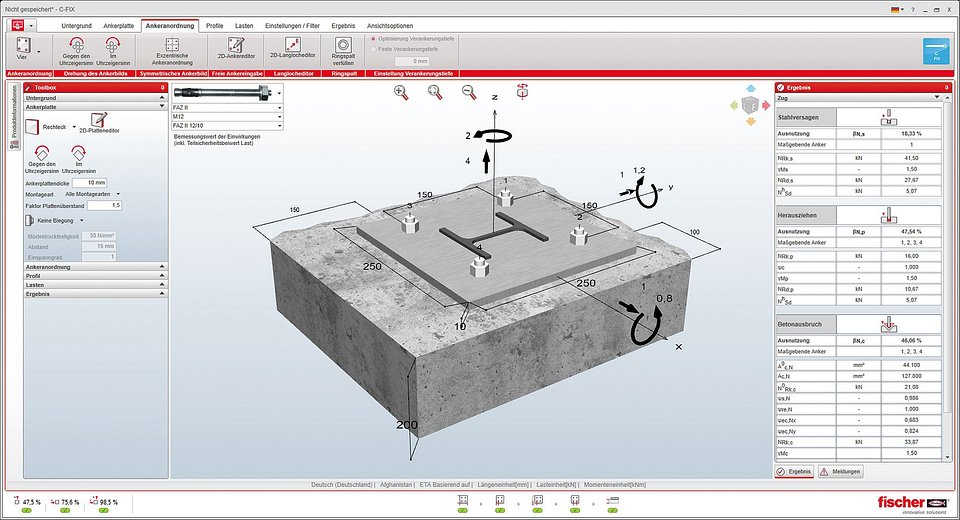This screenshot has height=520, width=960.
Task: Select Feste Verankerungstiefe radio option
Action: click(x=375, y=48)
